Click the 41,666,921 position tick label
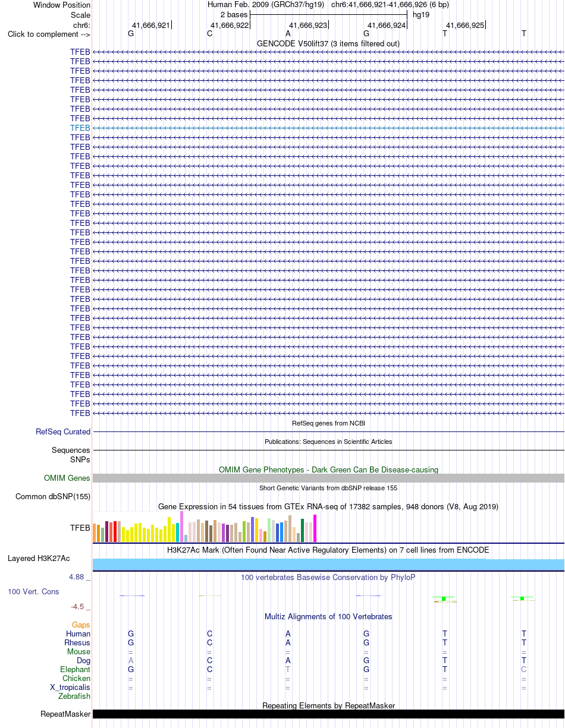Screen dimensions: 565x728 150,25
